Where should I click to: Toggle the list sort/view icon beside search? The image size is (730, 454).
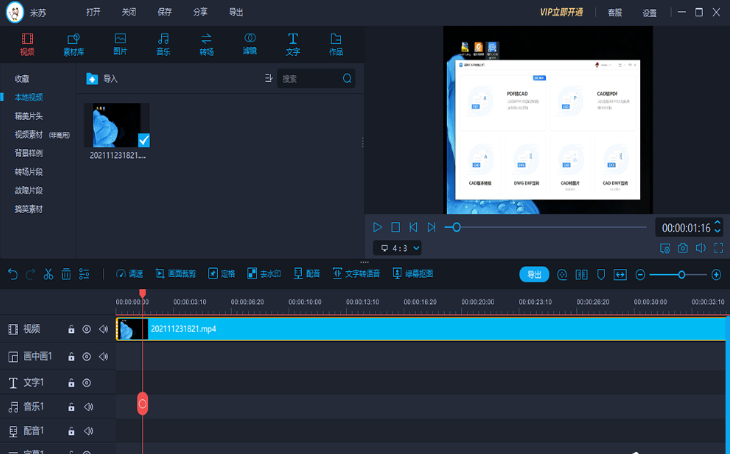269,78
